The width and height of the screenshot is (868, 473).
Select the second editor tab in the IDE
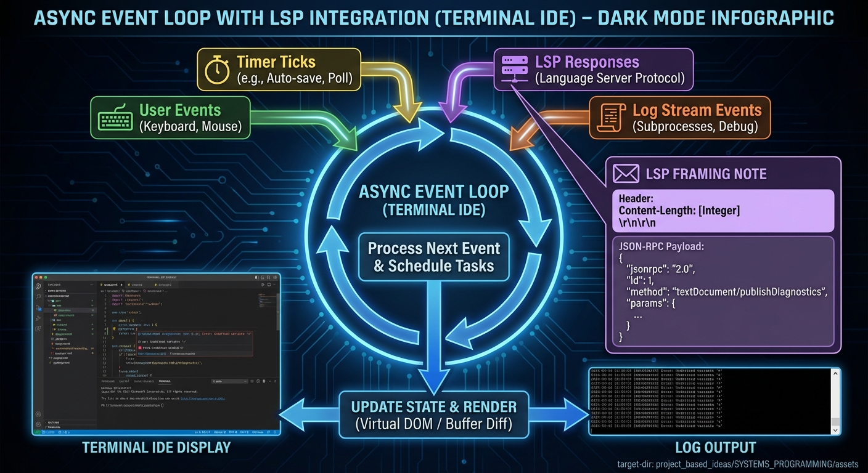point(137,285)
